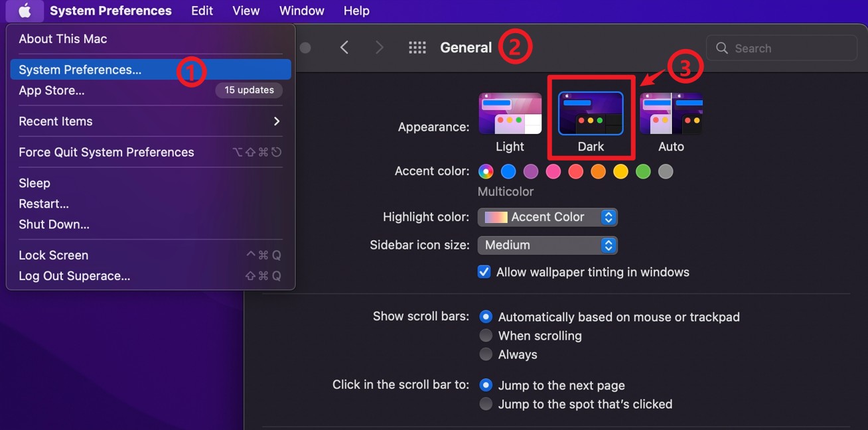
Task: Click Lock Screen in the Apple menu
Action: pyautogui.click(x=54, y=255)
